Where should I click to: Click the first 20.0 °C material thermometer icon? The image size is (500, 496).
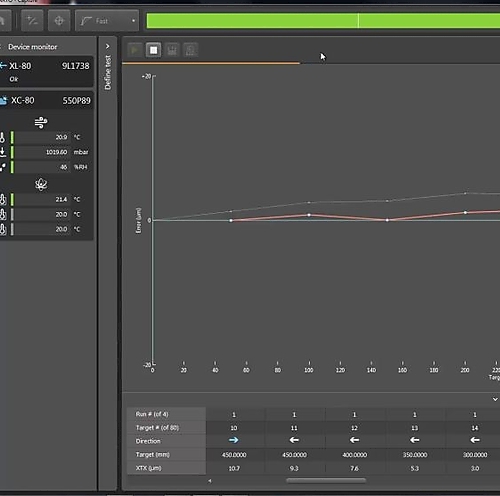coord(3,214)
